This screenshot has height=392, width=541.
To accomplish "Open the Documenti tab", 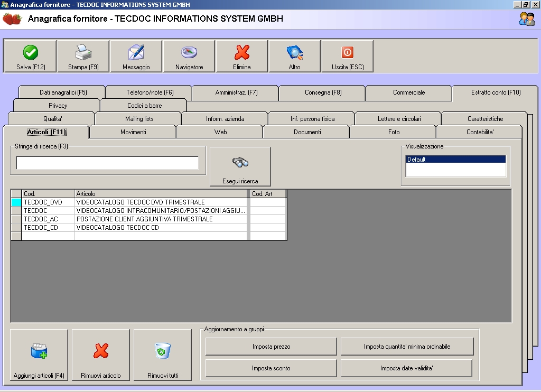I will click(x=307, y=132).
